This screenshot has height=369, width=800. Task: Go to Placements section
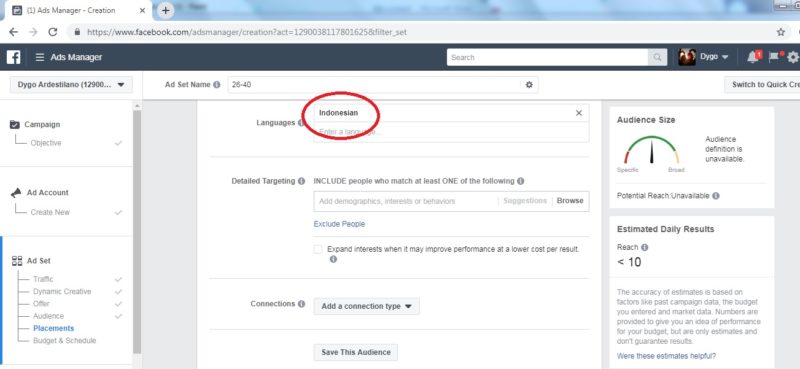click(54, 328)
